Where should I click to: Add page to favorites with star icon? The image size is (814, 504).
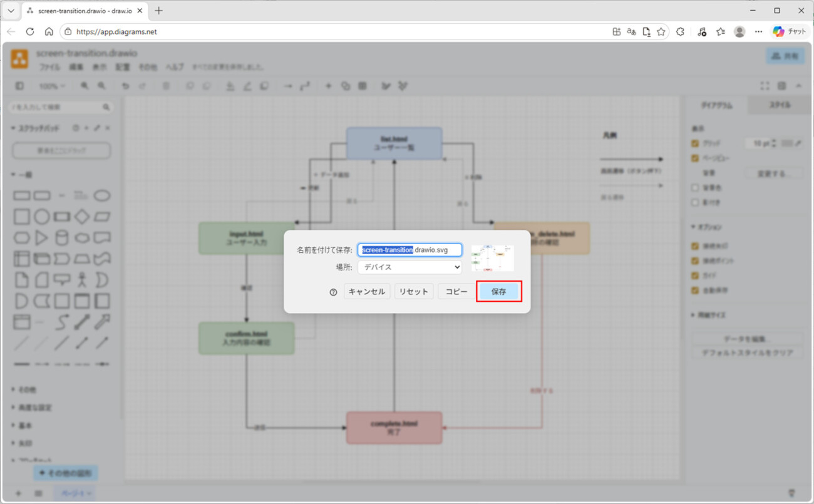pyautogui.click(x=661, y=32)
